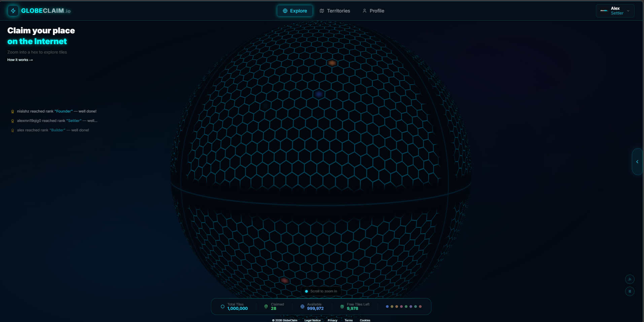Select a colored dot in the stats bar palette

click(387, 307)
